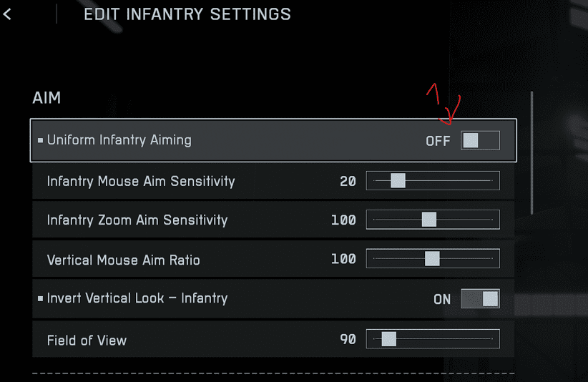Click the bullet marker beside Uniform Infantry Aiming

(40, 140)
